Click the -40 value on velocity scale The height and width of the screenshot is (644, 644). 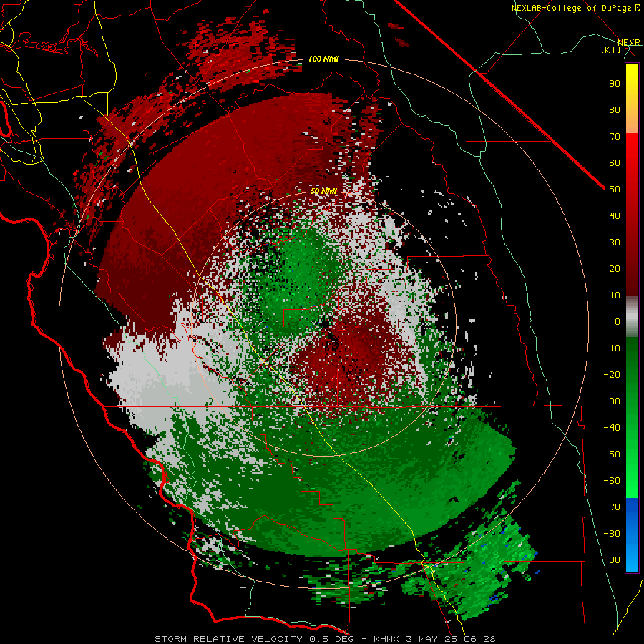coord(612,428)
